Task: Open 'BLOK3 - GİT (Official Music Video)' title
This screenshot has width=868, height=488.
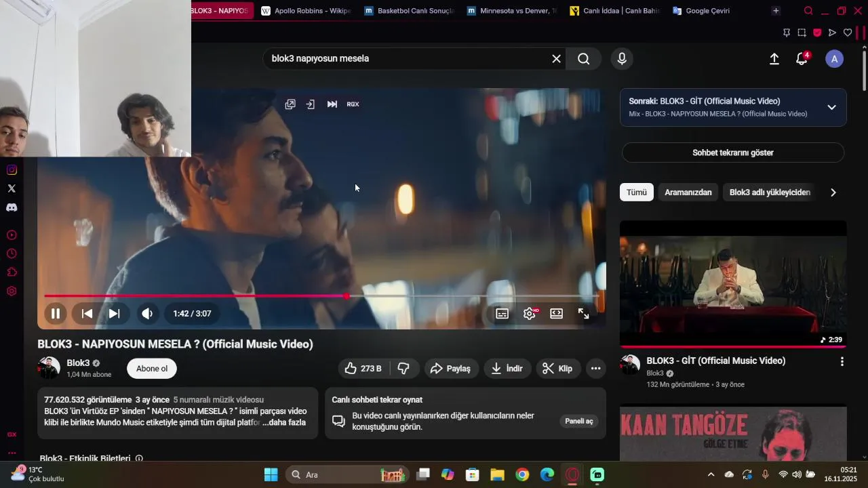Action: point(716,361)
